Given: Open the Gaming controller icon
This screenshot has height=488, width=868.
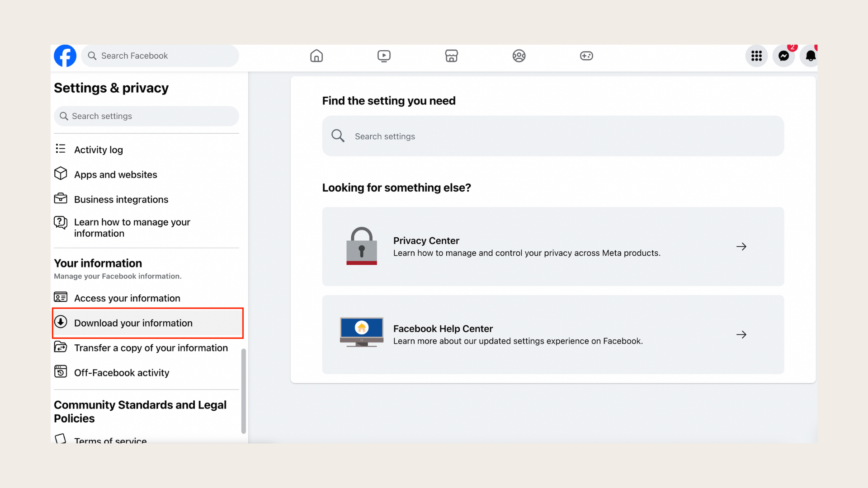Looking at the screenshot, I should tap(586, 56).
